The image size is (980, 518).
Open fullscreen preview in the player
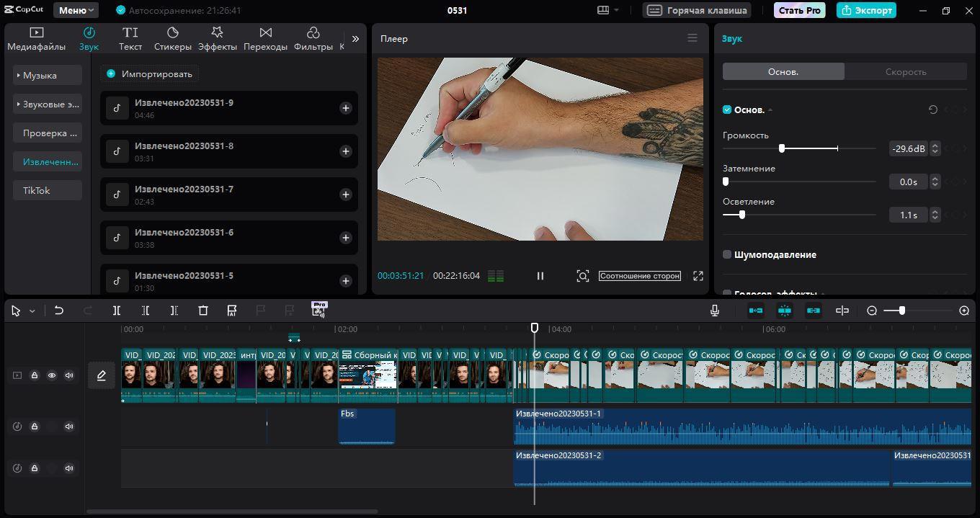click(x=698, y=276)
